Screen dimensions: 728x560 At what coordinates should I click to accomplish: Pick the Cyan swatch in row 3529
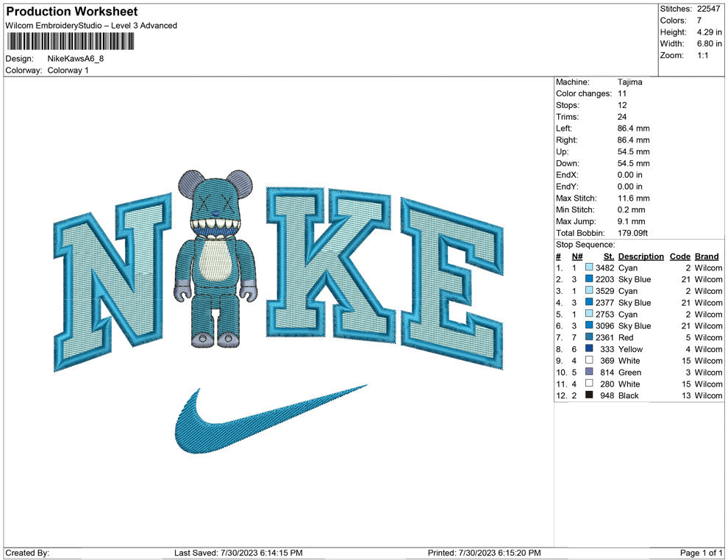click(589, 290)
